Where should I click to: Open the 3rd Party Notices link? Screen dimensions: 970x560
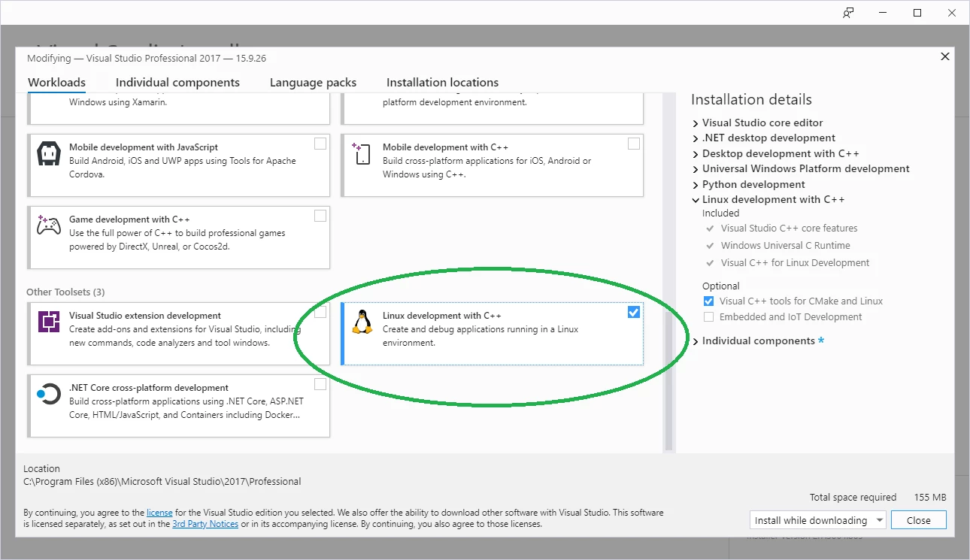coord(205,524)
